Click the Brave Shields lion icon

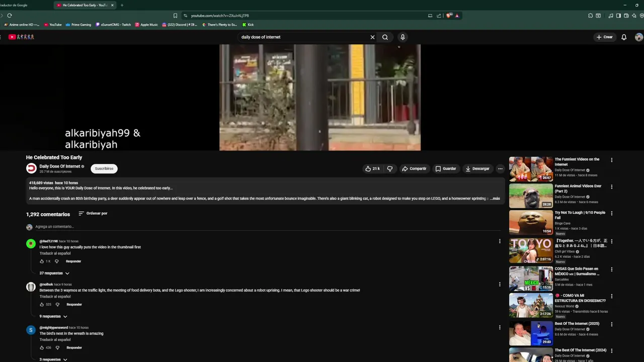click(x=449, y=16)
